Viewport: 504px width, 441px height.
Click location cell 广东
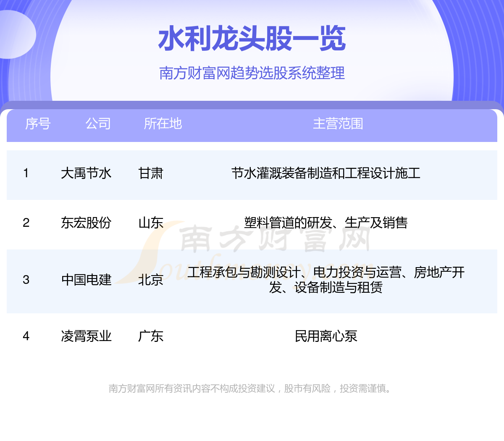[151, 336]
